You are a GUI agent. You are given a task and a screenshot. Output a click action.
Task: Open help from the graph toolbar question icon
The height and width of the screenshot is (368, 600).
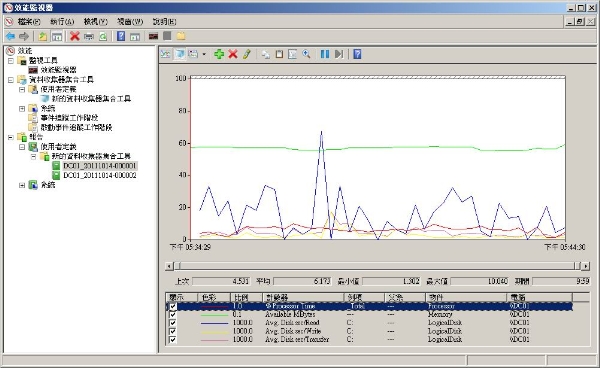[x=357, y=54]
